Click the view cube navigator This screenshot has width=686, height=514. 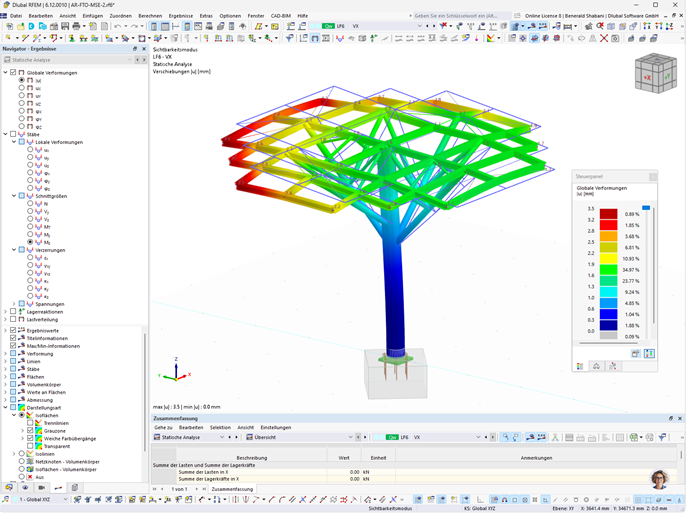click(655, 73)
